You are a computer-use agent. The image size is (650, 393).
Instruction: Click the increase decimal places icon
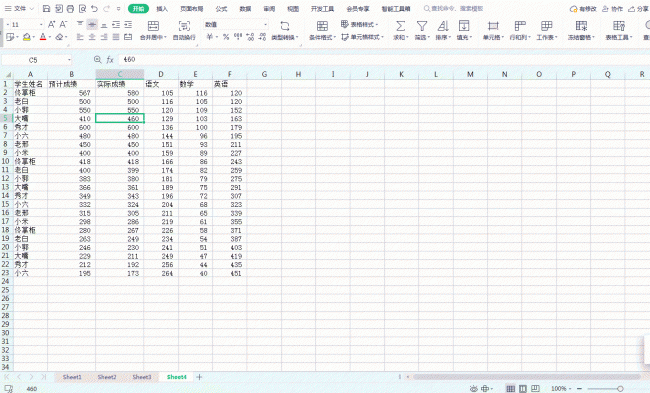pyautogui.click(x=250, y=37)
